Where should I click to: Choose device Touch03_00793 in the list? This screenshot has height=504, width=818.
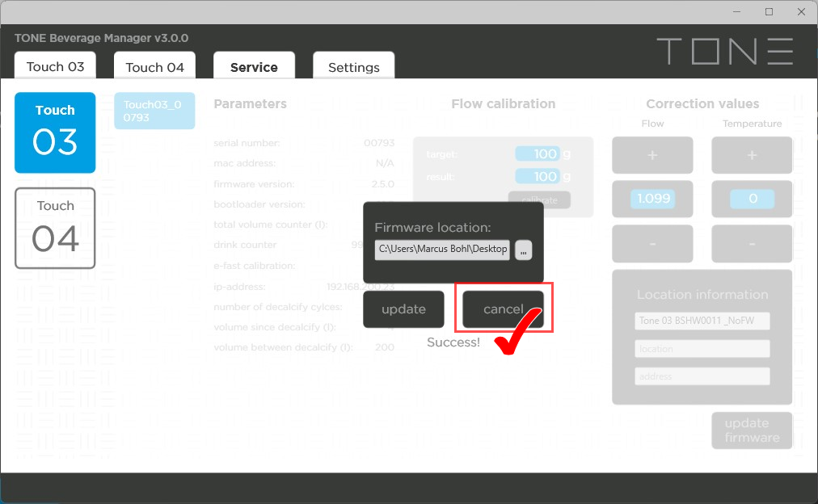tap(154, 111)
